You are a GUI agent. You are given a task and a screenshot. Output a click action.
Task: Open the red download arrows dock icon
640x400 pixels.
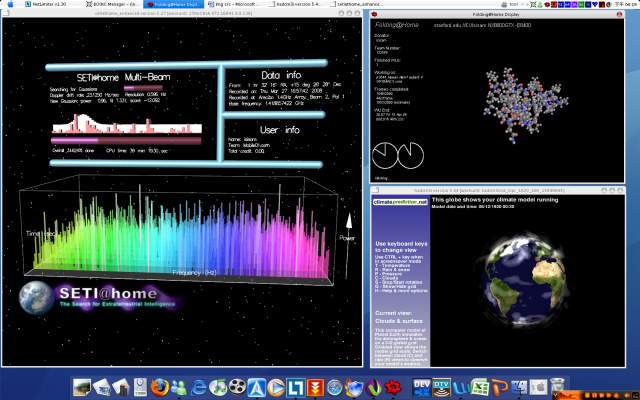[x=315, y=387]
